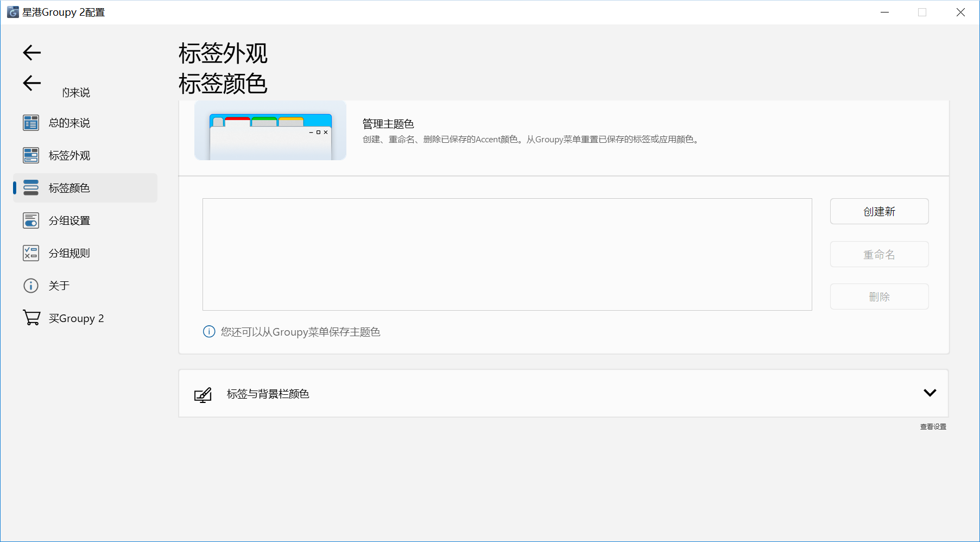The height and width of the screenshot is (542, 980).
Task: Open the 买Groupy 2 link
Action: [85, 318]
